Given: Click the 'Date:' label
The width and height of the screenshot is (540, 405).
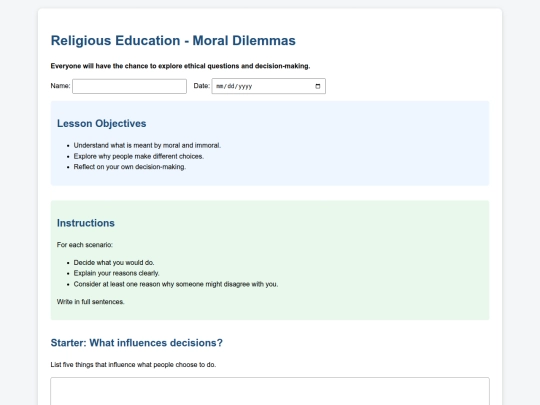Looking at the screenshot, I should click(x=201, y=86).
